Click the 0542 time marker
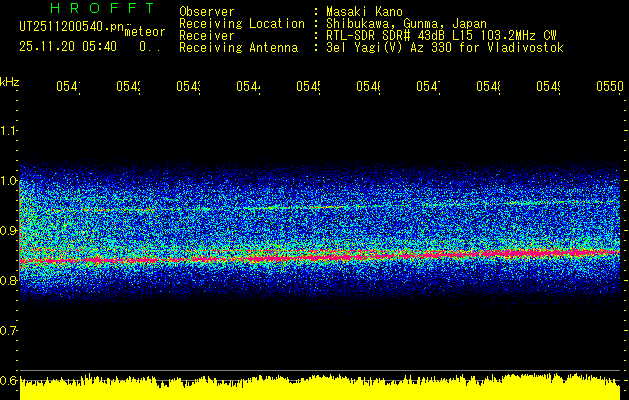 128,87
